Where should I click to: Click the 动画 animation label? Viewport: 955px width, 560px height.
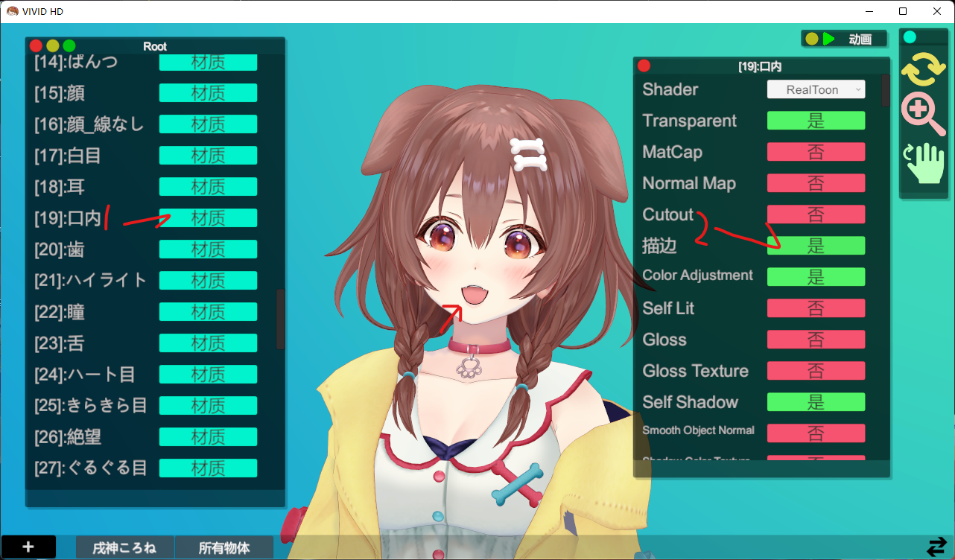[x=860, y=39]
